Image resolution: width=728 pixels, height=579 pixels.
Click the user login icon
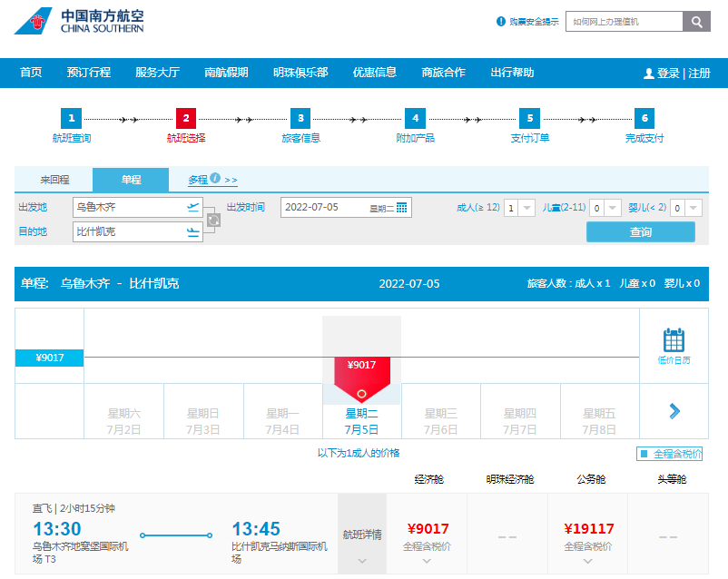coord(648,74)
